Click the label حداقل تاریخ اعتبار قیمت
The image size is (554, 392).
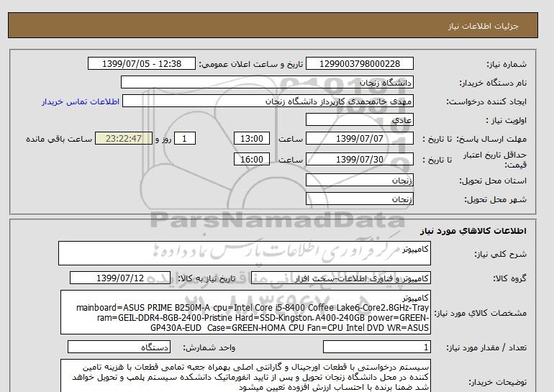[x=495, y=160]
